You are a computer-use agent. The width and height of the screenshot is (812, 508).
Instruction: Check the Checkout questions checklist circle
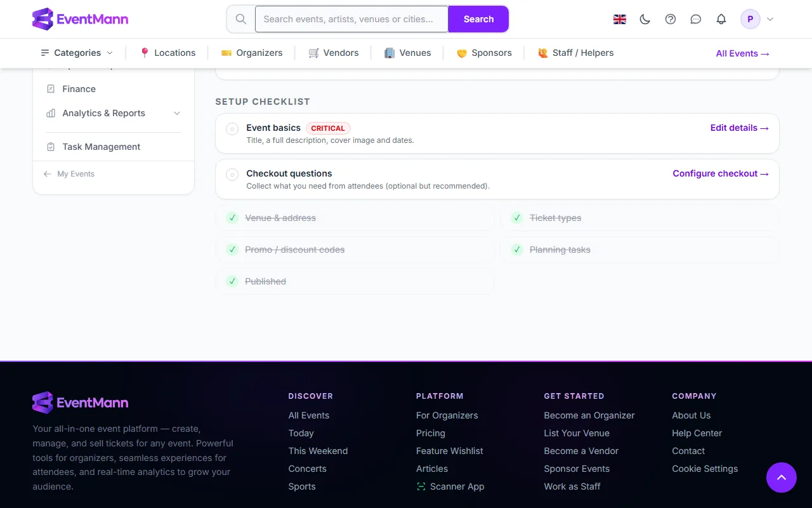232,175
